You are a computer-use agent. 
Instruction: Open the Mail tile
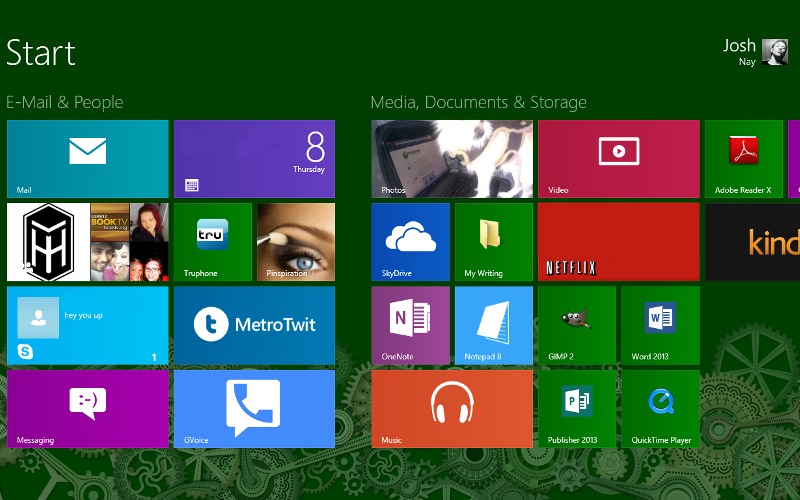click(x=88, y=159)
